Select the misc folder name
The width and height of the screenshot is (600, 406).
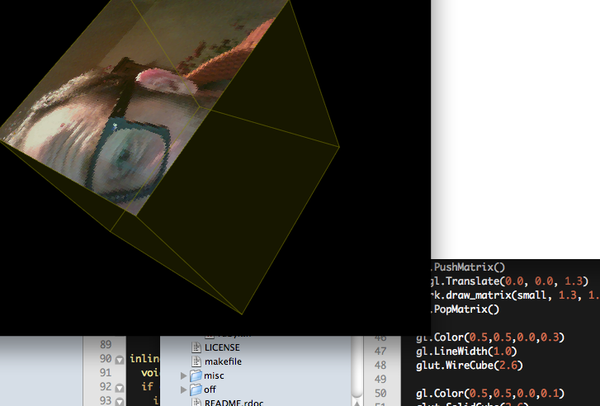pos(214,376)
